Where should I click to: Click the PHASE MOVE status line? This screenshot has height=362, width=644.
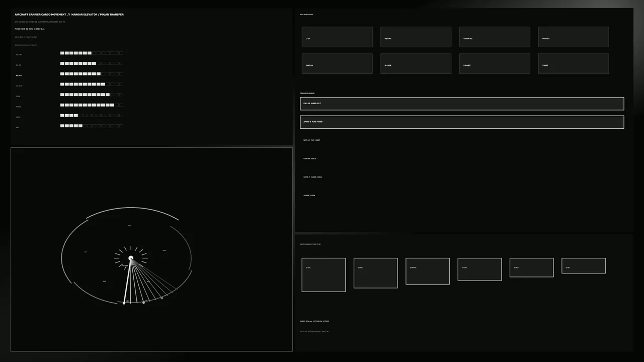click(30, 29)
